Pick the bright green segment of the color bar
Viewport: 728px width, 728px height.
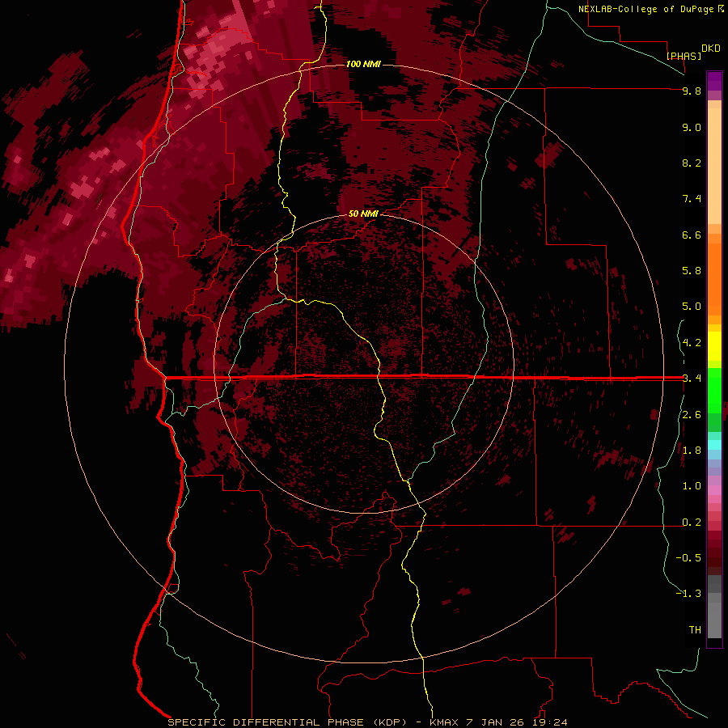coord(714,390)
